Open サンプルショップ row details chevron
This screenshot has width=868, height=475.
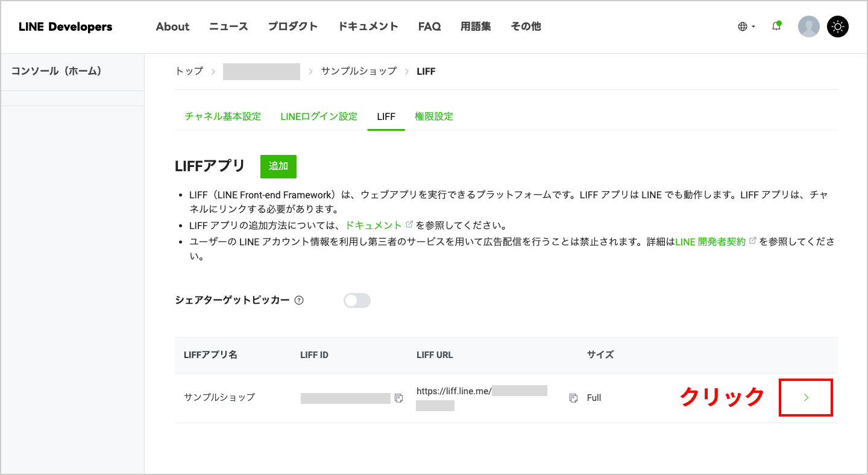[806, 397]
